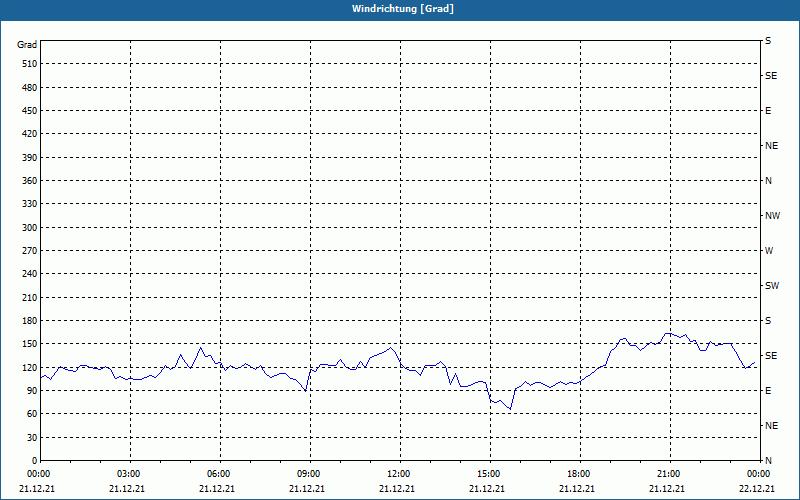Select the W compass label
This screenshot has width=800, height=500.
click(769, 251)
